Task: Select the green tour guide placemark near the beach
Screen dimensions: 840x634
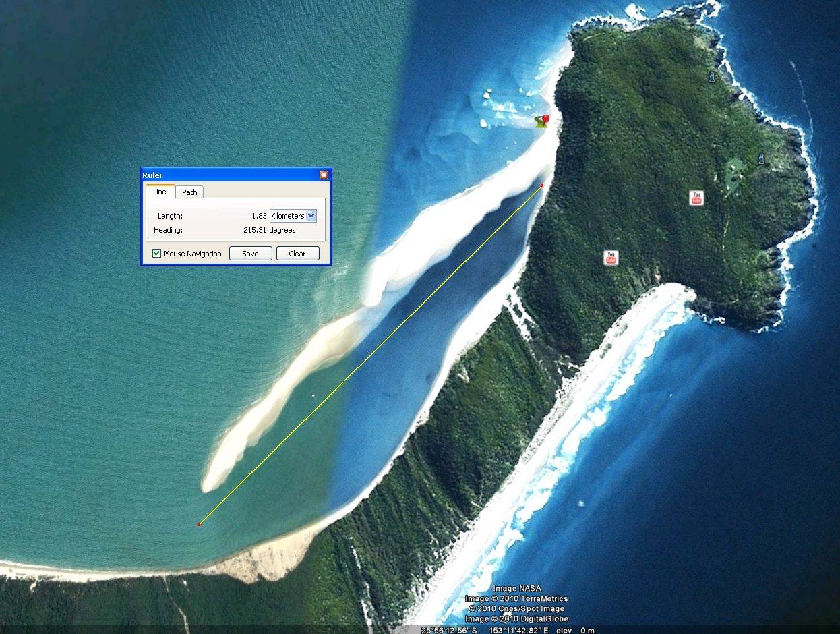Action: click(x=538, y=121)
